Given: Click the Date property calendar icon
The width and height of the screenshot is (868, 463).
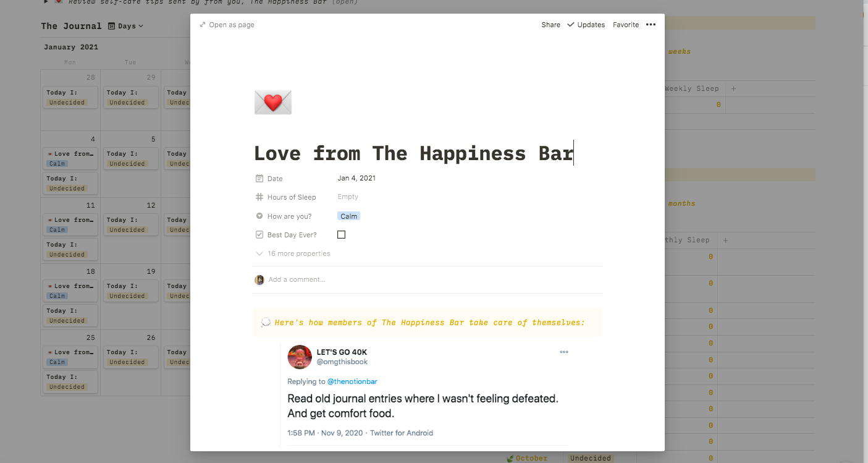Looking at the screenshot, I should [x=259, y=179].
